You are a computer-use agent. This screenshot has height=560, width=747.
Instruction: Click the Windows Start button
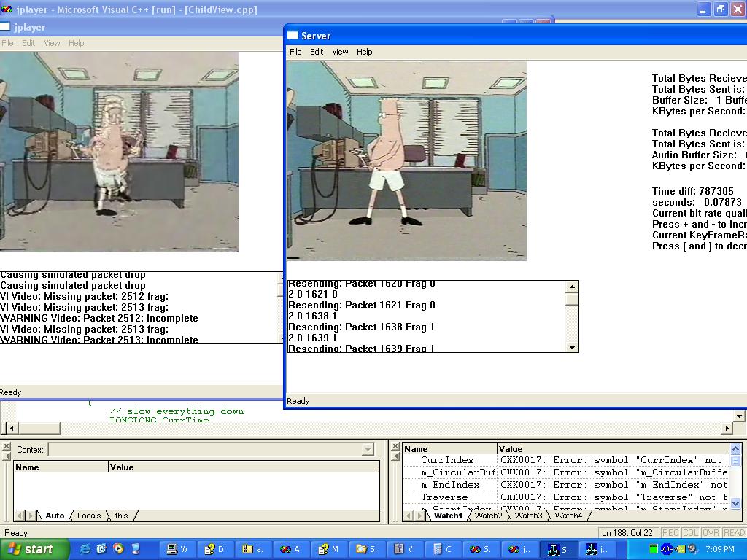tap(34, 549)
